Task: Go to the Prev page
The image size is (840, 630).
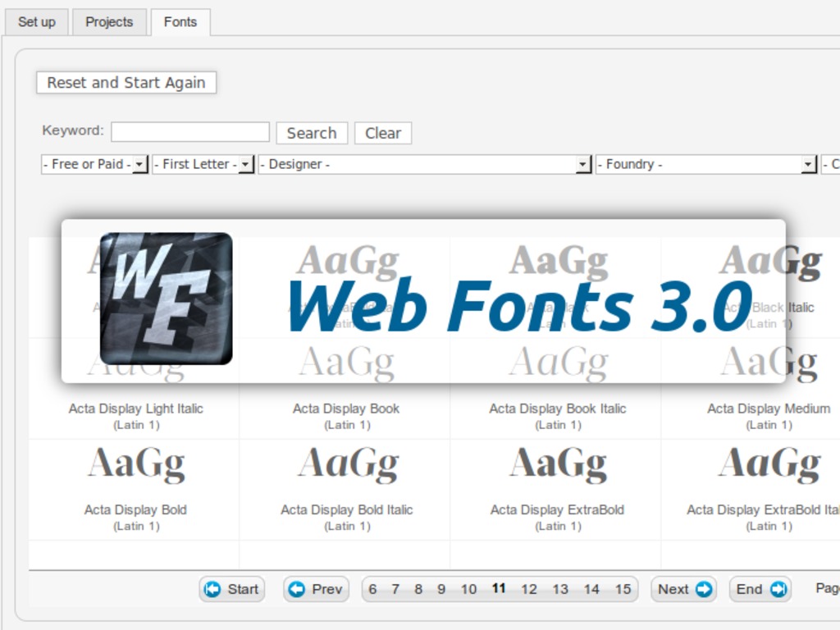Action: 316,589
